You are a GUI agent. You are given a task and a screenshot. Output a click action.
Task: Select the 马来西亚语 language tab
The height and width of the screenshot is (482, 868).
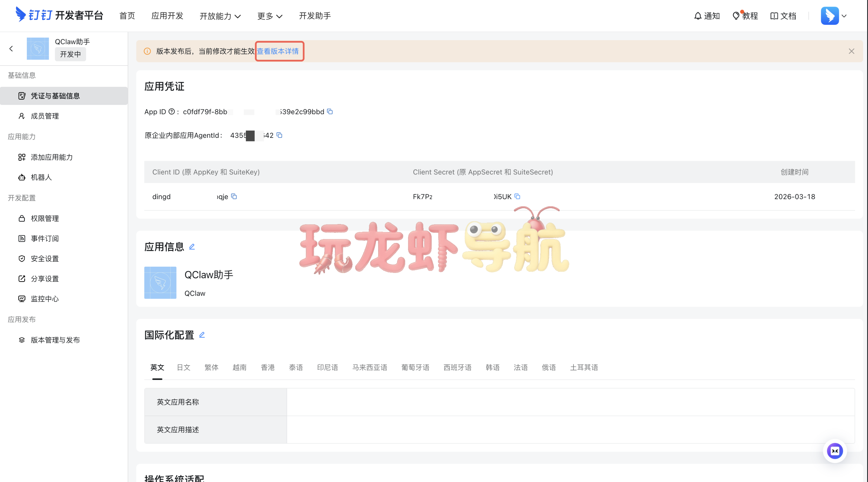[370, 367]
